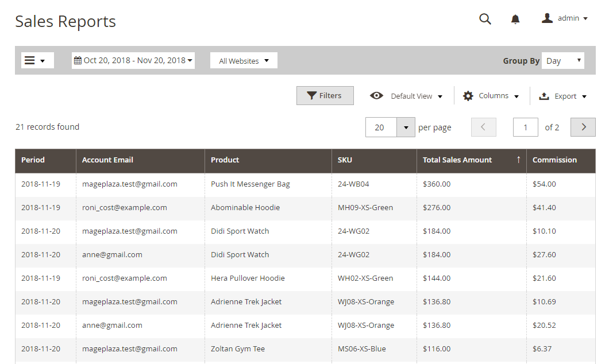Viewport: 609px width, 364px height.
Task: Click the Export upload icon
Action: [544, 96]
